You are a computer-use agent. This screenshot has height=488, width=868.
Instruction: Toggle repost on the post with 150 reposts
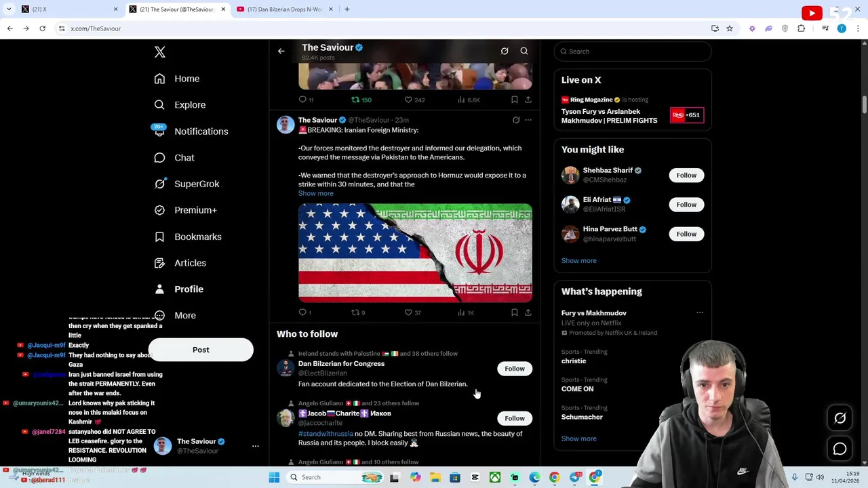point(361,100)
